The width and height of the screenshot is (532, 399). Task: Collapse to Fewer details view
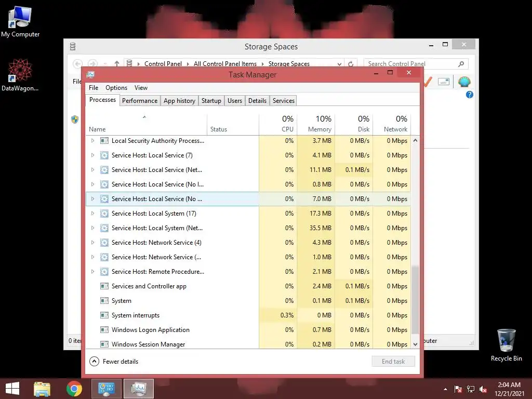(x=114, y=362)
